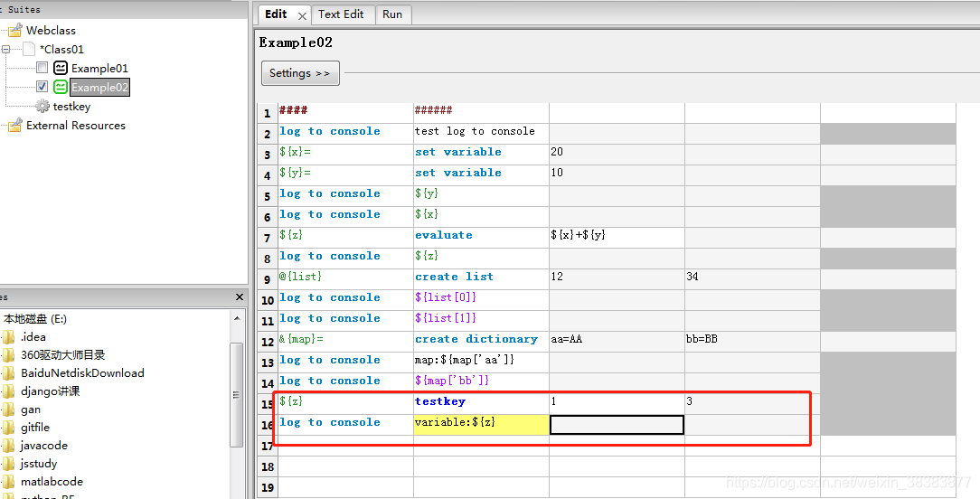Switch to the Run tab
The width and height of the screenshot is (980, 499).
[392, 14]
